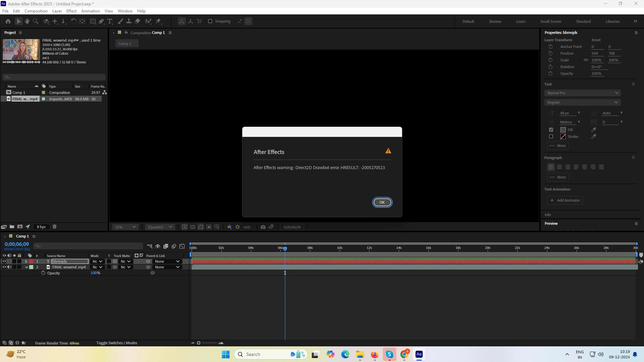
Task: Toggle Scale constrain proportions link
Action: click(x=586, y=60)
